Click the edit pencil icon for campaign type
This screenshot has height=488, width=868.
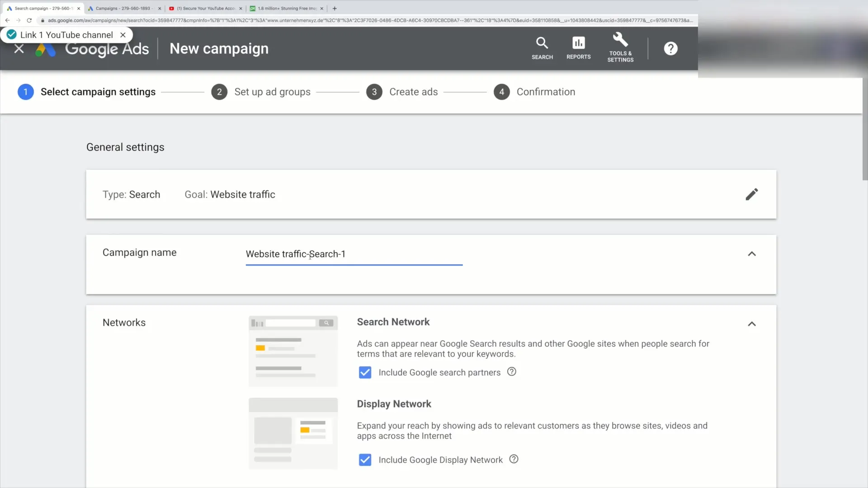(x=752, y=194)
